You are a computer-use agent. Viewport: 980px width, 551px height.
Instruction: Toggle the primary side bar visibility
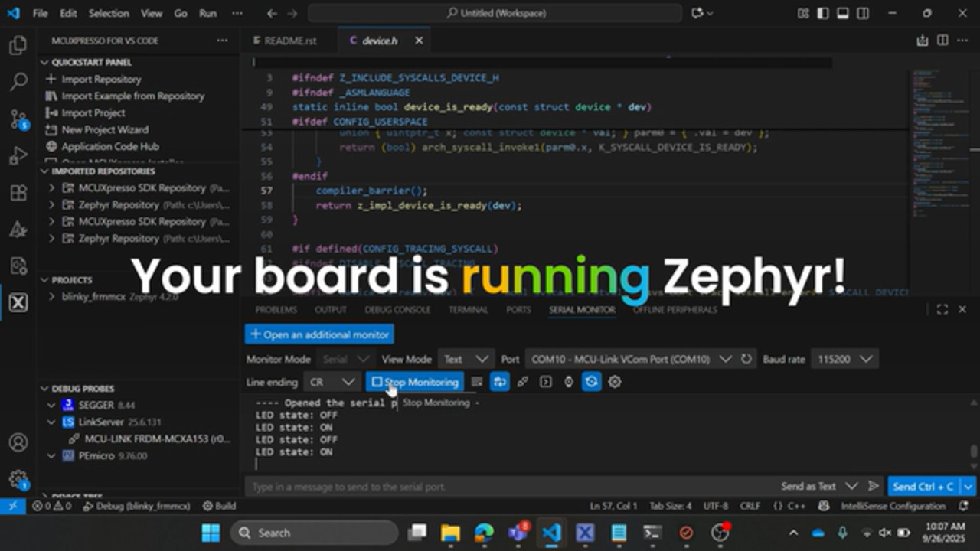click(x=823, y=13)
